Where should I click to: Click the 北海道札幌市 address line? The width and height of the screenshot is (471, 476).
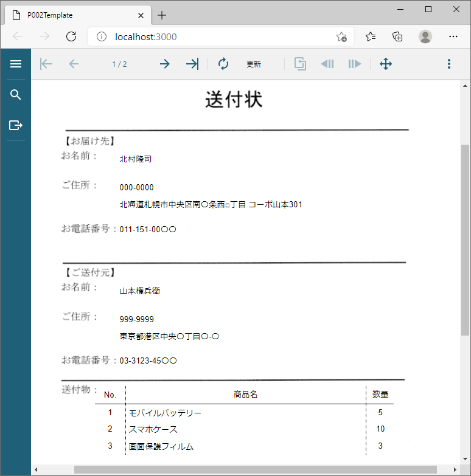click(x=211, y=205)
